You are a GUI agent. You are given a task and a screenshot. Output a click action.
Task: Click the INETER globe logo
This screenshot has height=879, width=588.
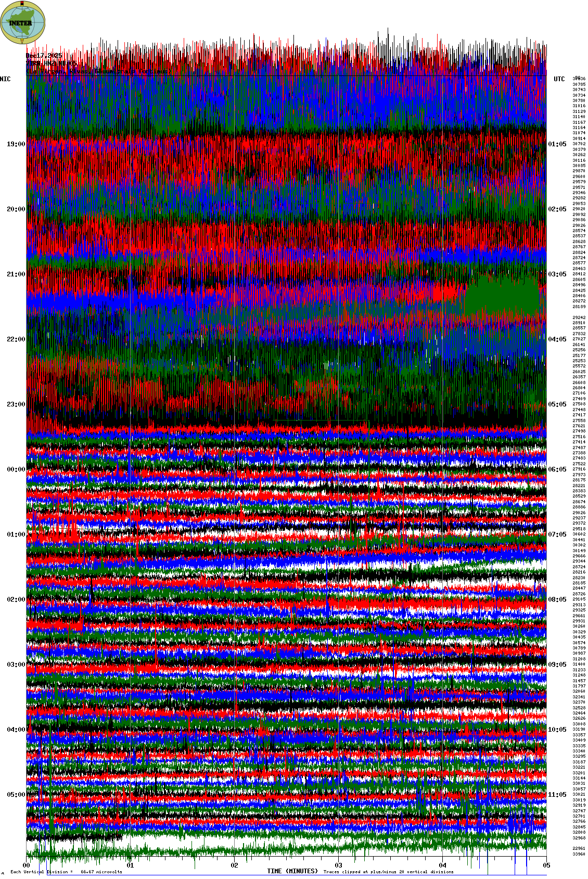coord(23,22)
